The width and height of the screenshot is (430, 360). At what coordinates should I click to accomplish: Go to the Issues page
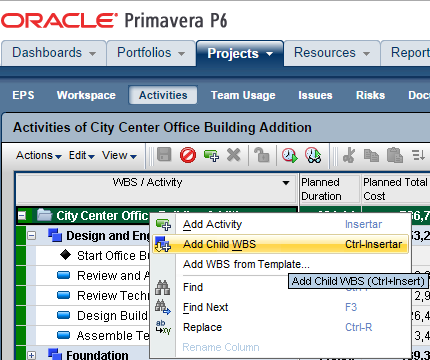tap(315, 95)
